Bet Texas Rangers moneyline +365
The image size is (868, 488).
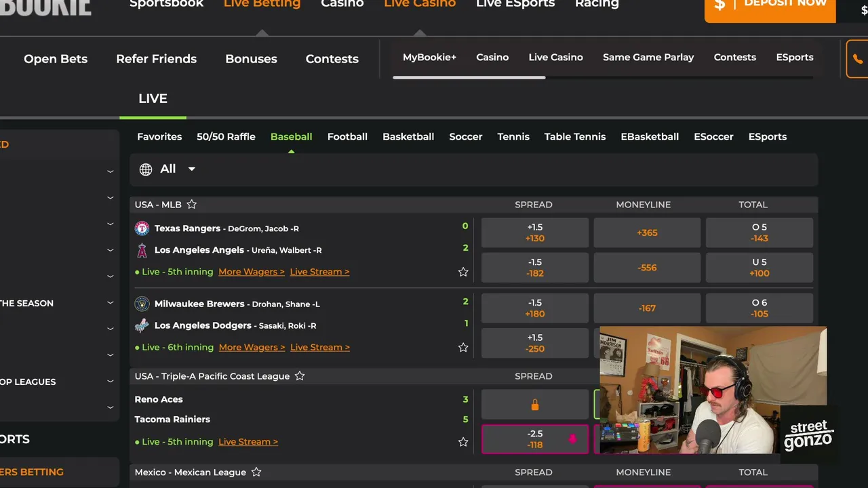(x=647, y=232)
